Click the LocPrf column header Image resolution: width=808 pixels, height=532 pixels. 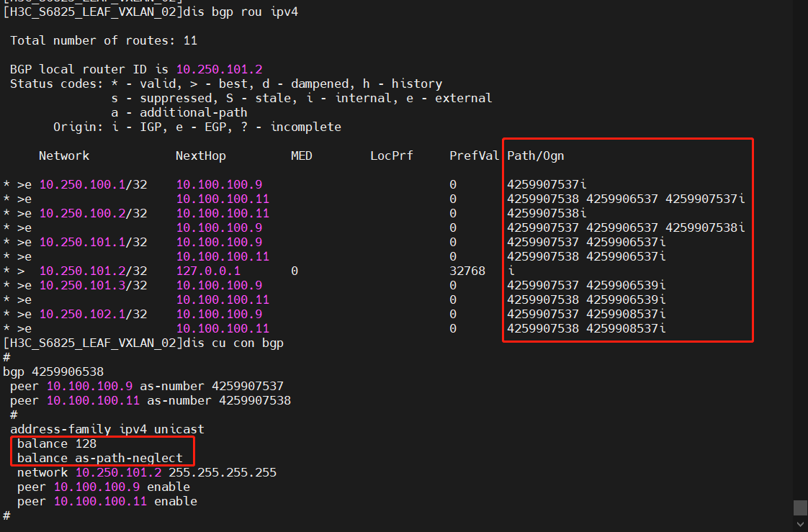click(392, 155)
